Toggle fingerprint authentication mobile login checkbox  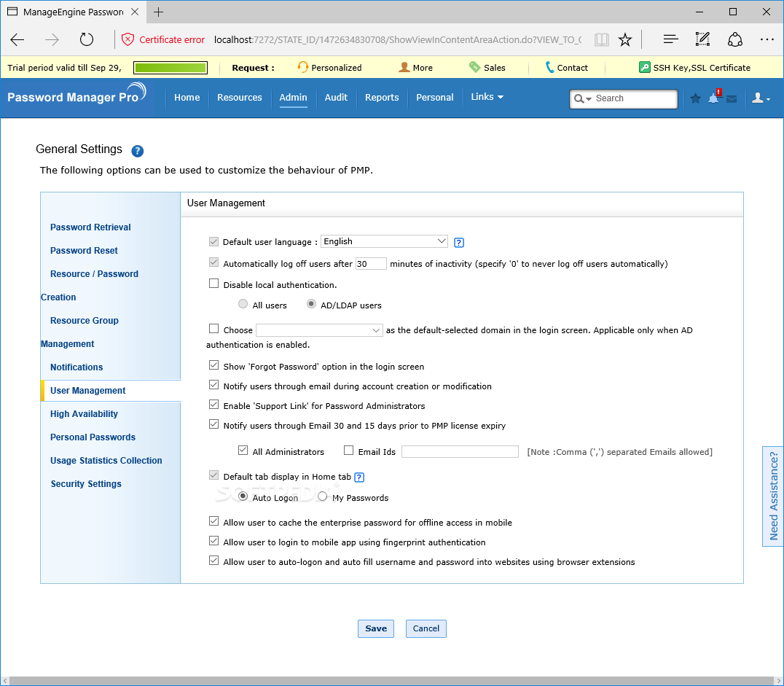click(214, 541)
